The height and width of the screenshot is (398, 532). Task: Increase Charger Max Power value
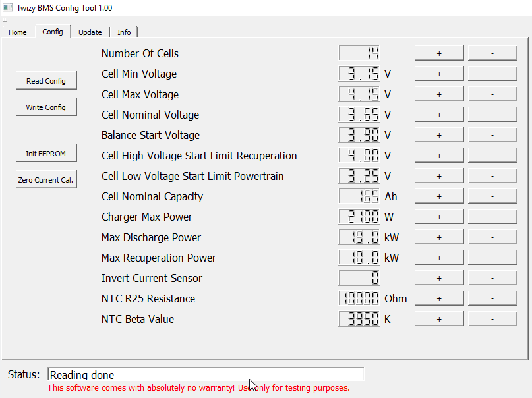point(439,217)
